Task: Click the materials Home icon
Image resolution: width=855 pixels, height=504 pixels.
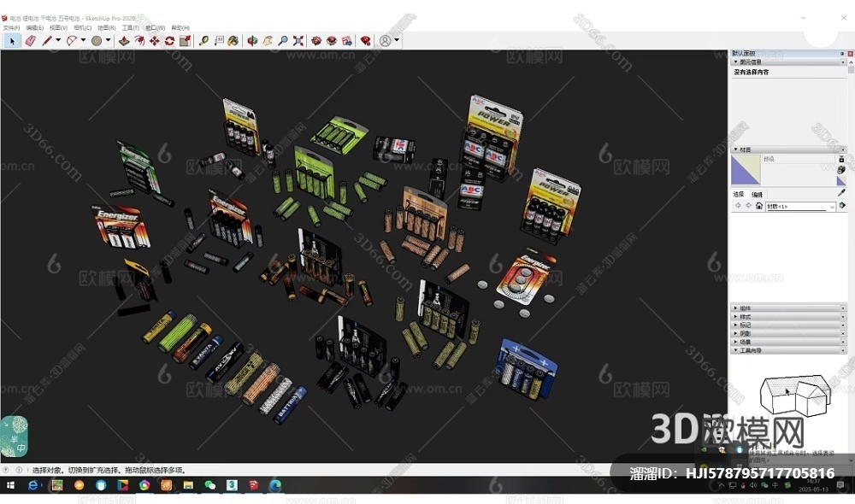Action: click(758, 206)
